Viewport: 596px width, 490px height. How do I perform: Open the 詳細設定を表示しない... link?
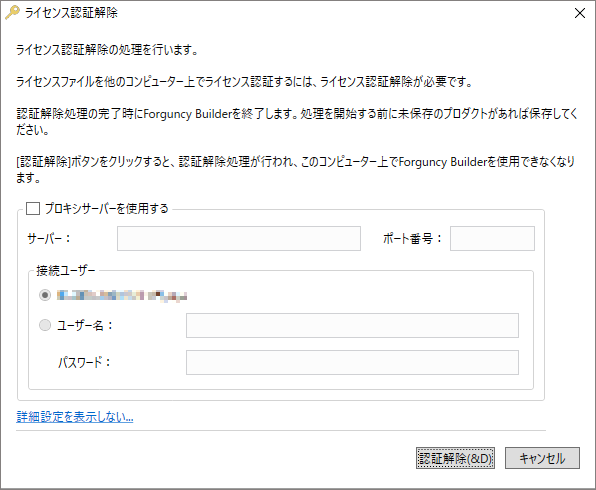coord(75,417)
